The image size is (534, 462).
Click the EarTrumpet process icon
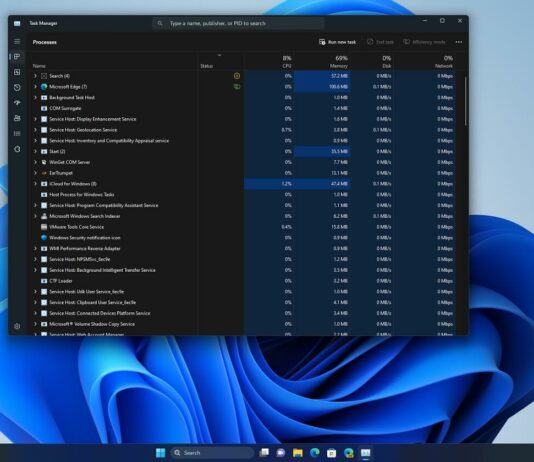[44, 173]
